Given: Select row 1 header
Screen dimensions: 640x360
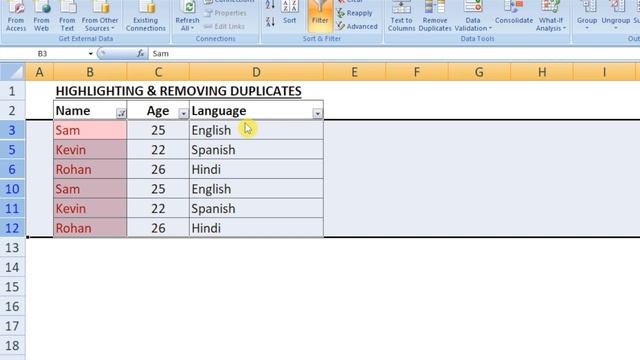Looking at the screenshot, I should [x=12, y=91].
